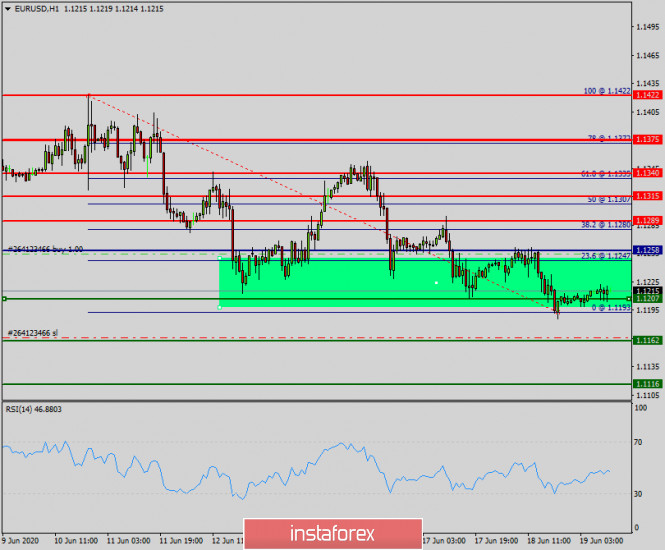Click the '#264123466 buy 1.00' order label
Image resolution: width=665 pixels, height=550 pixels.
[45, 249]
